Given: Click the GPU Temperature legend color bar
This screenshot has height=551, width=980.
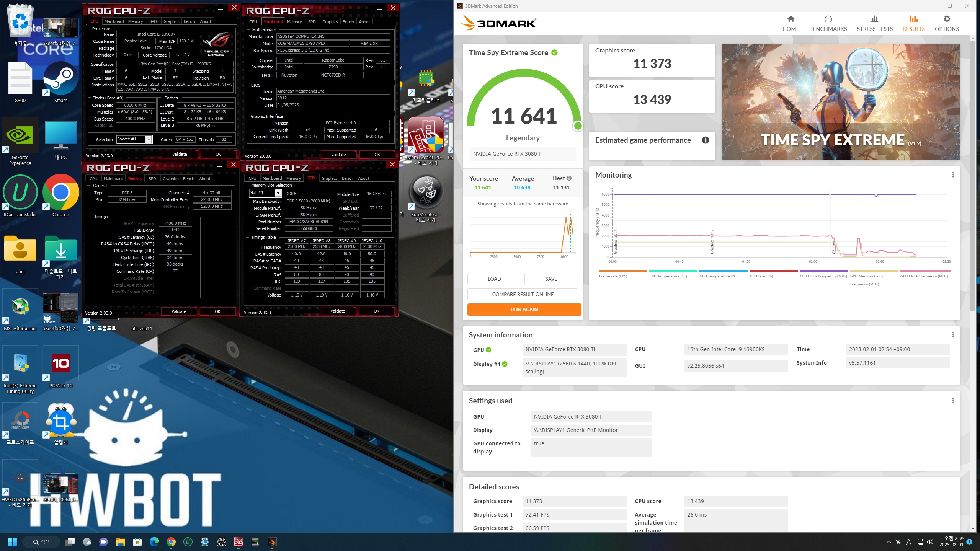Looking at the screenshot, I should (x=723, y=271).
